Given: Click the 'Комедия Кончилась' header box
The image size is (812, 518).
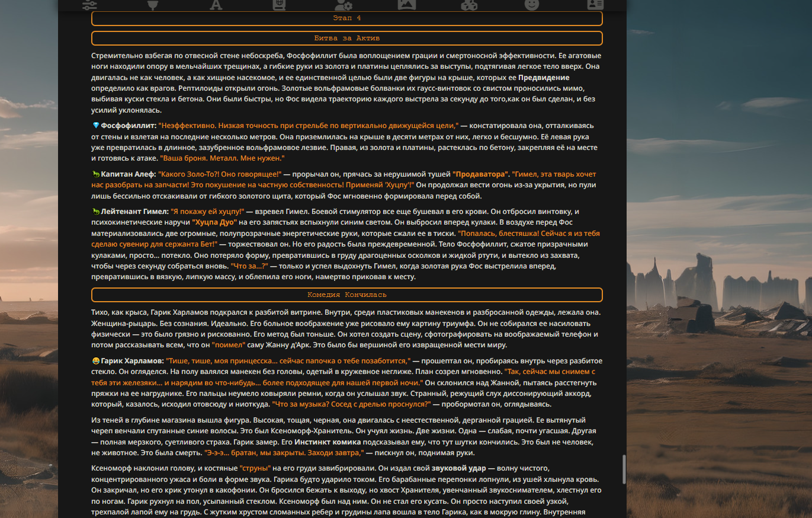Looking at the screenshot, I should 347,295.
